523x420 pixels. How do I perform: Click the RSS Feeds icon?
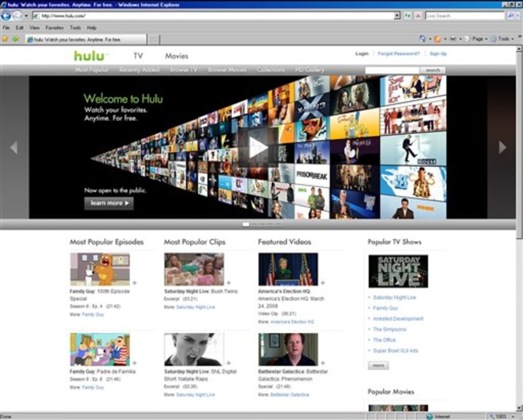click(x=437, y=39)
